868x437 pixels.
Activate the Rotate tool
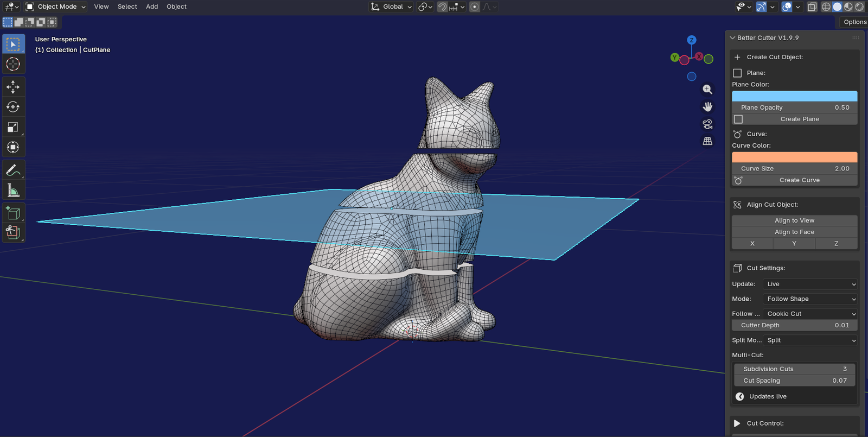[13, 107]
